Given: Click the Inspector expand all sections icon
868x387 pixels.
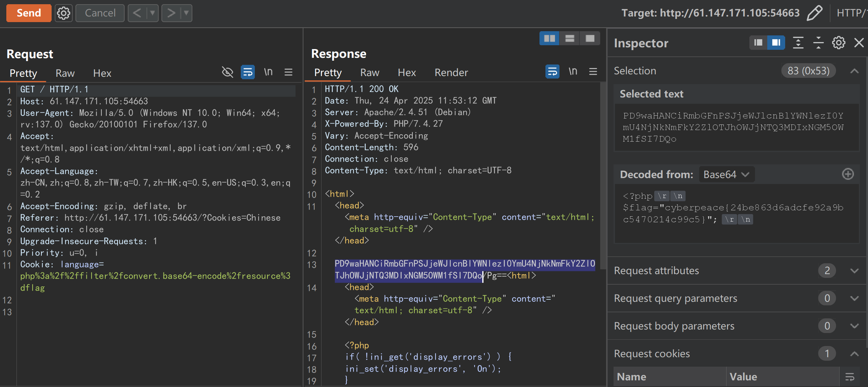Looking at the screenshot, I should pos(798,43).
